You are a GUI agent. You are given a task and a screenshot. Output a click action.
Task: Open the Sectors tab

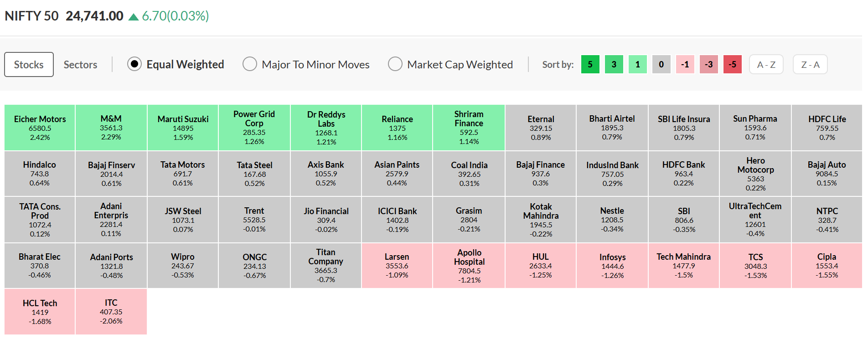(x=80, y=65)
